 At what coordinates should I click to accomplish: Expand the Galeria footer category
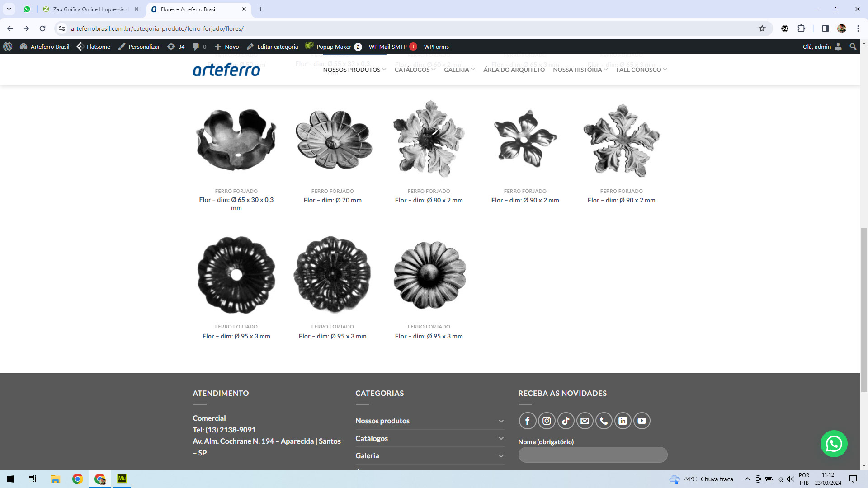tap(501, 456)
